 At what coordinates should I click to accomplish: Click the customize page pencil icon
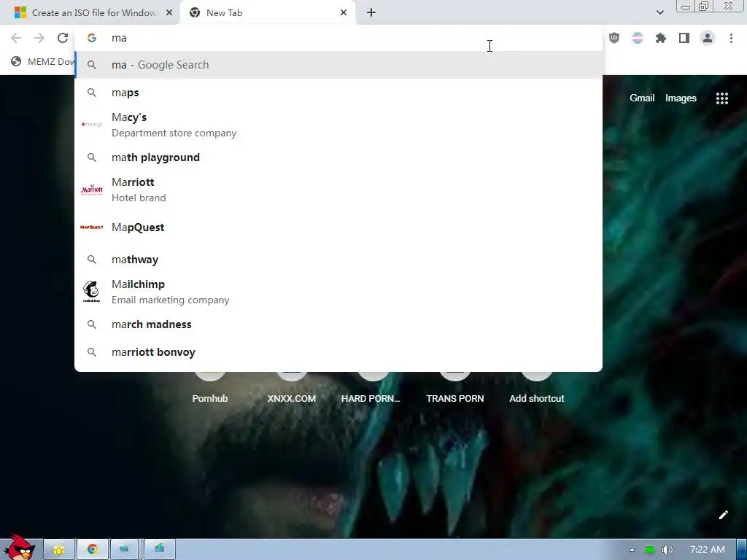tap(723, 515)
